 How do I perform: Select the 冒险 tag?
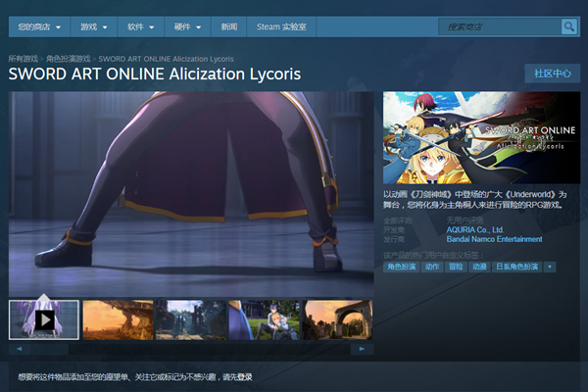click(x=456, y=267)
